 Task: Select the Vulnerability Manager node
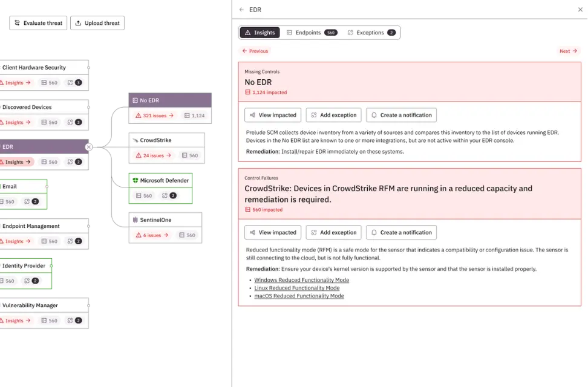pyautogui.click(x=44, y=305)
